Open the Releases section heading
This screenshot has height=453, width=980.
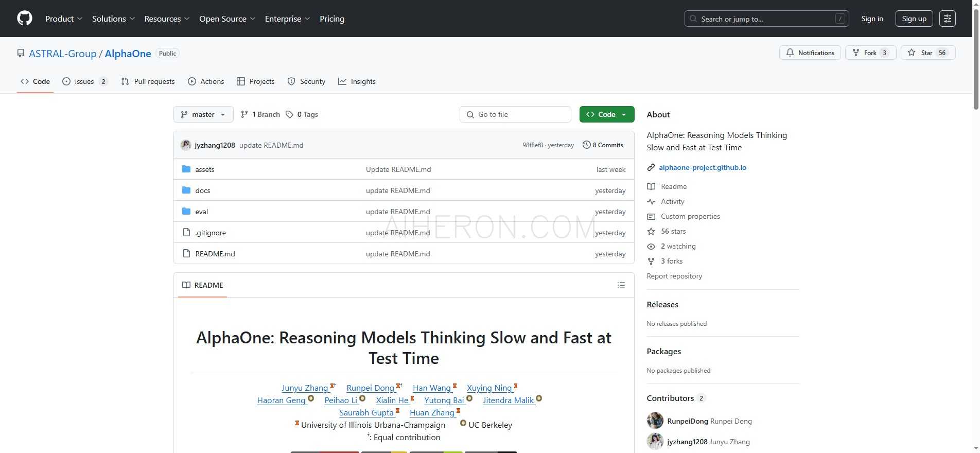(662, 304)
